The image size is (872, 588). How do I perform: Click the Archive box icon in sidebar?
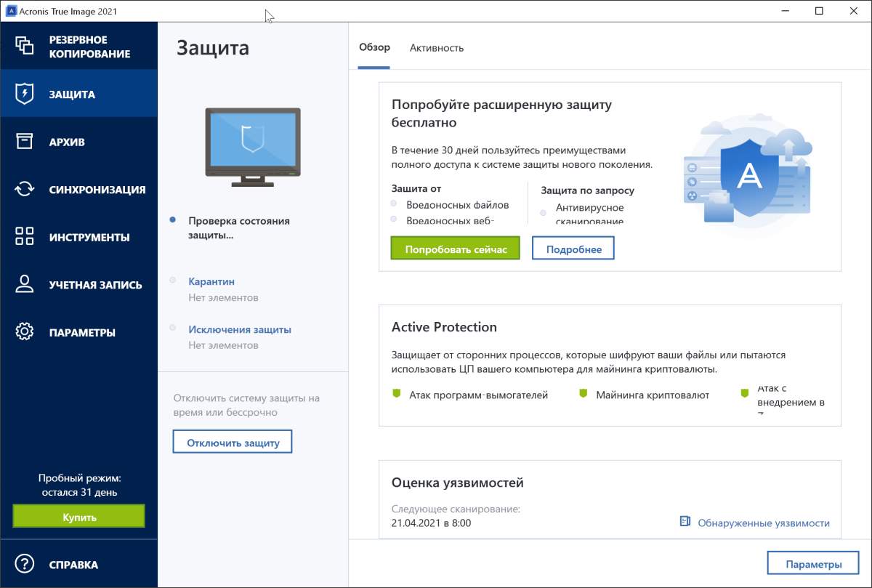25,142
